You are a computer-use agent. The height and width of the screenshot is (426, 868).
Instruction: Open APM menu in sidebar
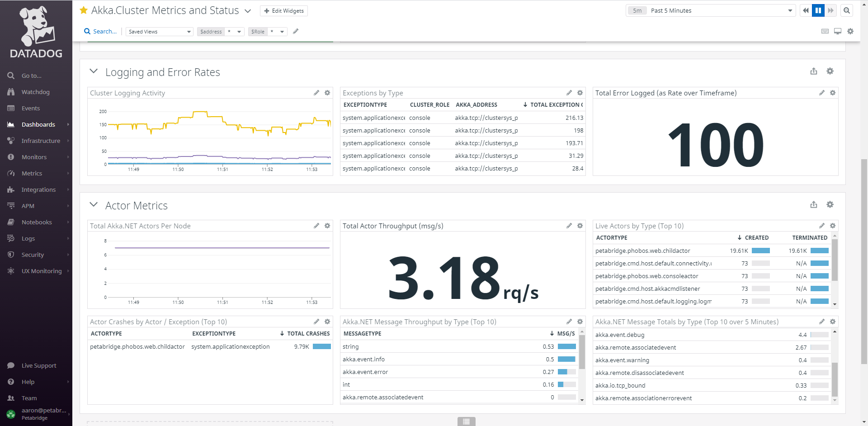click(36, 206)
